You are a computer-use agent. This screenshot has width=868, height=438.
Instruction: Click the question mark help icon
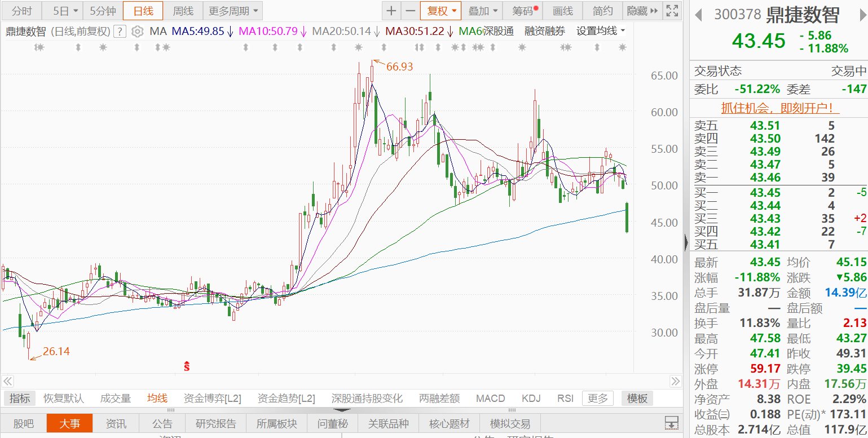[x=119, y=32]
